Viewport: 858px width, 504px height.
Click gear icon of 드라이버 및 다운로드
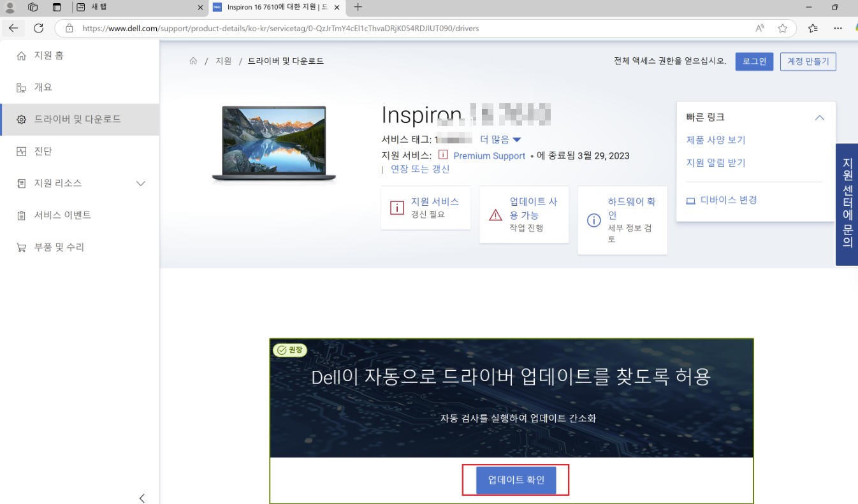point(22,120)
